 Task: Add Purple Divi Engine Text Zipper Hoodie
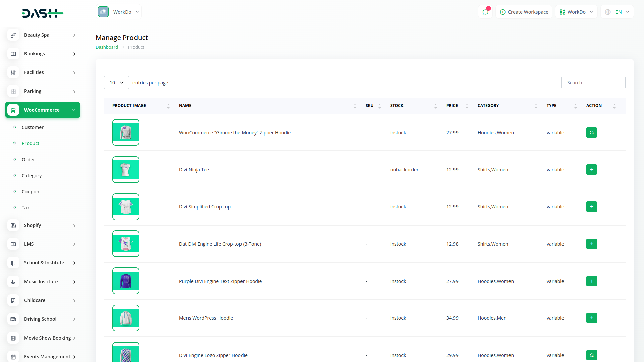(592, 281)
